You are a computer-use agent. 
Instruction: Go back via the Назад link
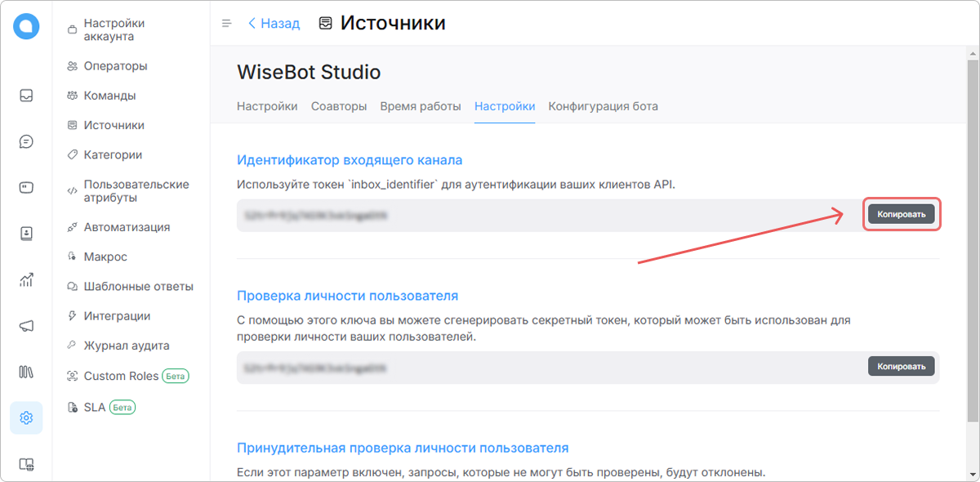point(274,24)
